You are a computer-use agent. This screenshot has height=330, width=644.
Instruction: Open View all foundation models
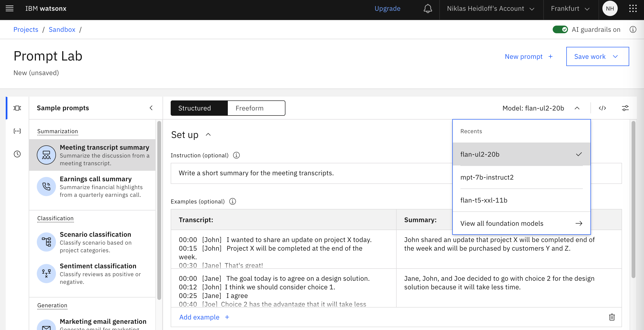521,223
